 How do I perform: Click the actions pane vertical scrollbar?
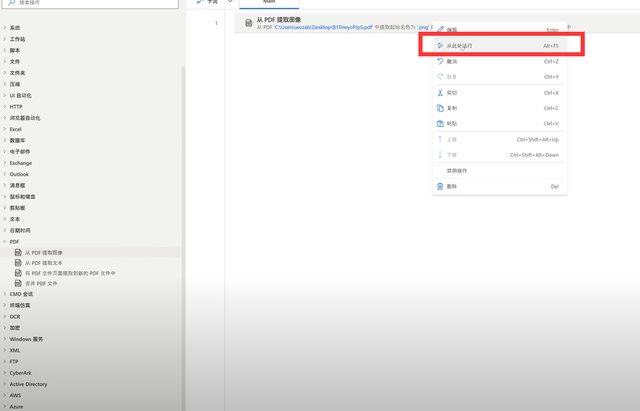(x=183, y=238)
